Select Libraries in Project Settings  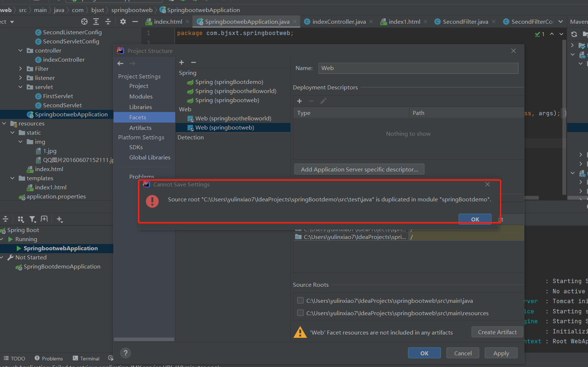pyautogui.click(x=141, y=107)
